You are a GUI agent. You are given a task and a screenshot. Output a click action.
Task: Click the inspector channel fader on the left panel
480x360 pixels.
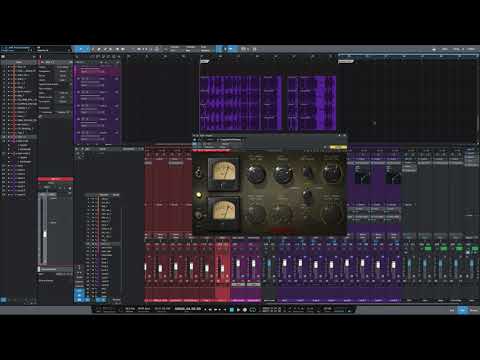[45, 234]
